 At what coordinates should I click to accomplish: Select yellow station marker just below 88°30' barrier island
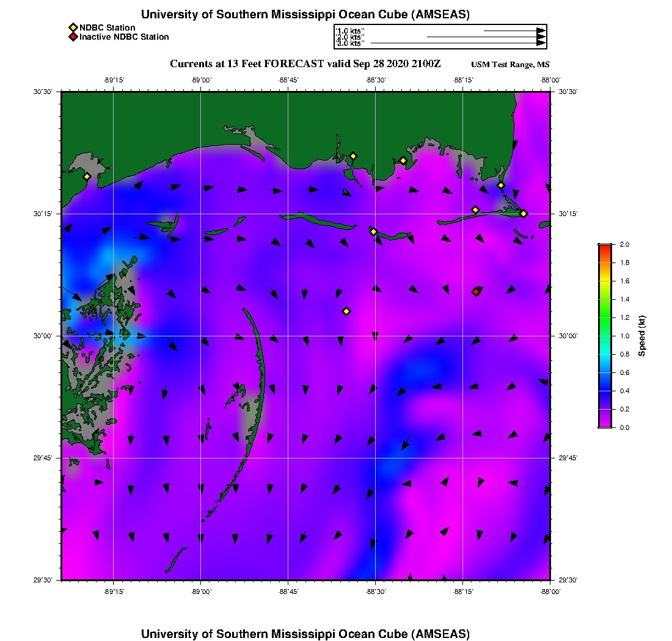(x=373, y=231)
